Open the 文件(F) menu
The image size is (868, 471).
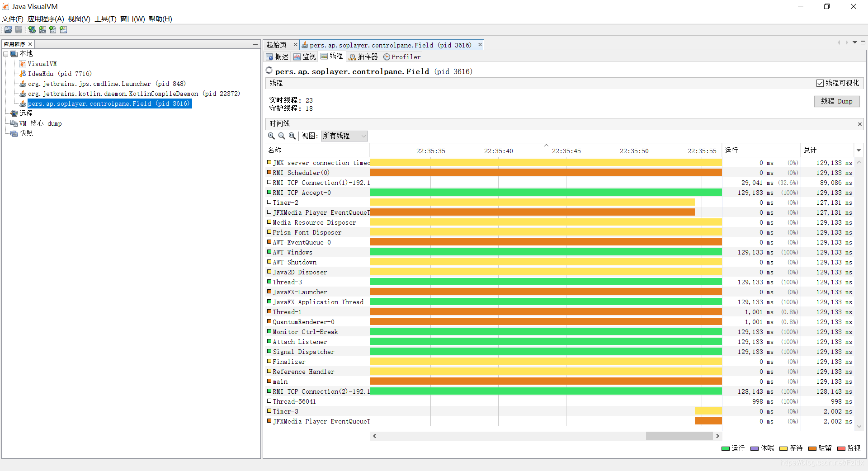pos(13,19)
